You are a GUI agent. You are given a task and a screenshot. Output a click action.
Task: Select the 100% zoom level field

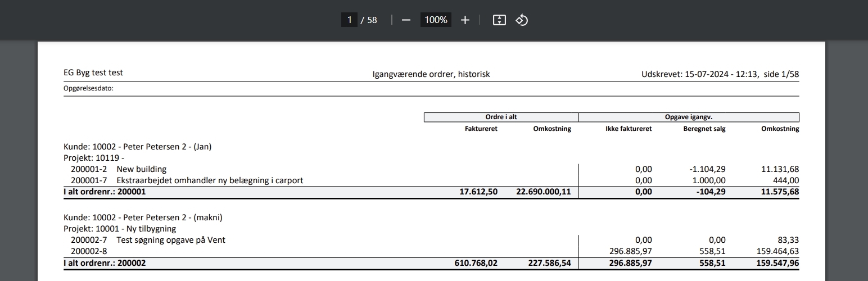436,20
